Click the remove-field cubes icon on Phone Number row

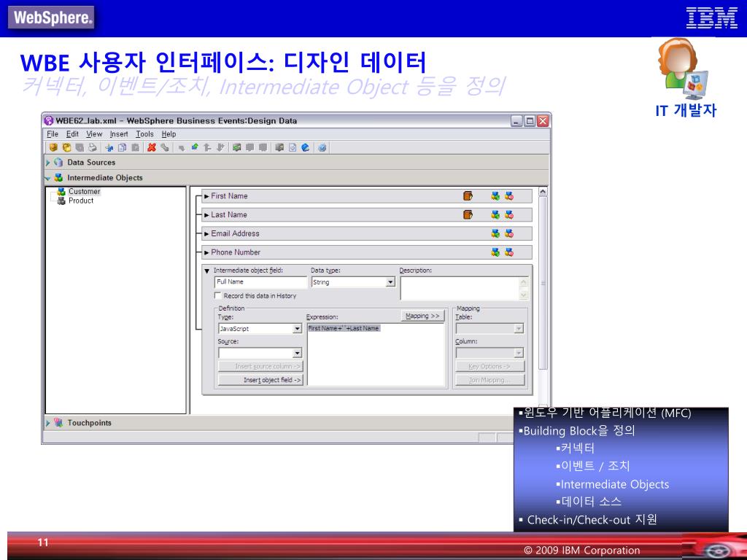(x=509, y=252)
